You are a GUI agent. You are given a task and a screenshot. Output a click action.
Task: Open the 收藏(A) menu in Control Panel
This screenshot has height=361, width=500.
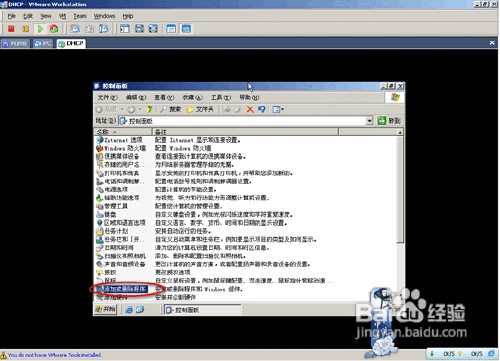tap(192, 97)
